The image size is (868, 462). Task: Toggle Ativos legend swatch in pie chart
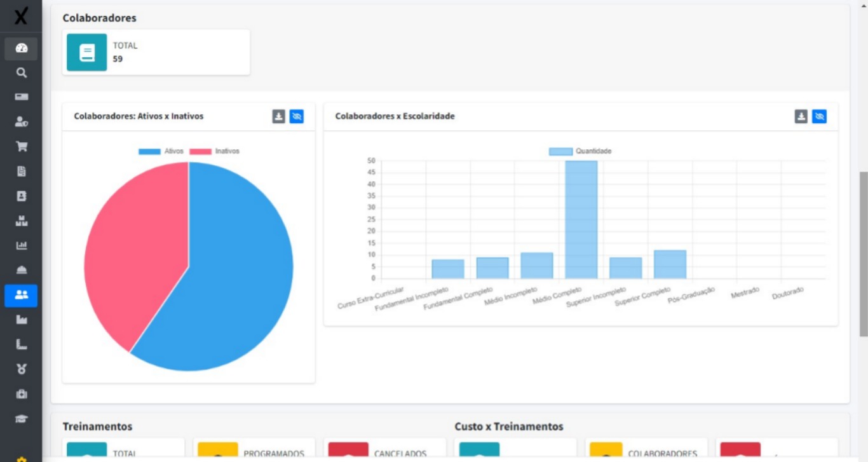(149, 151)
